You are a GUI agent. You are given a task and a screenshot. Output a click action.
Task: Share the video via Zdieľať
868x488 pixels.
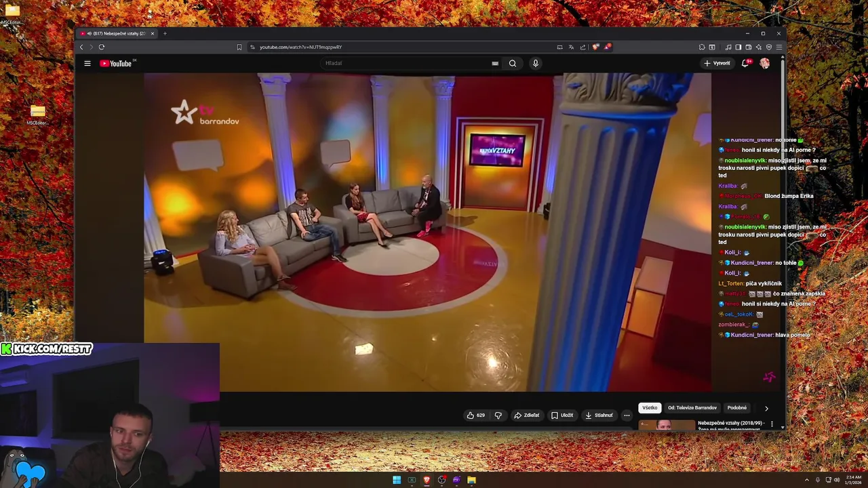click(x=527, y=415)
